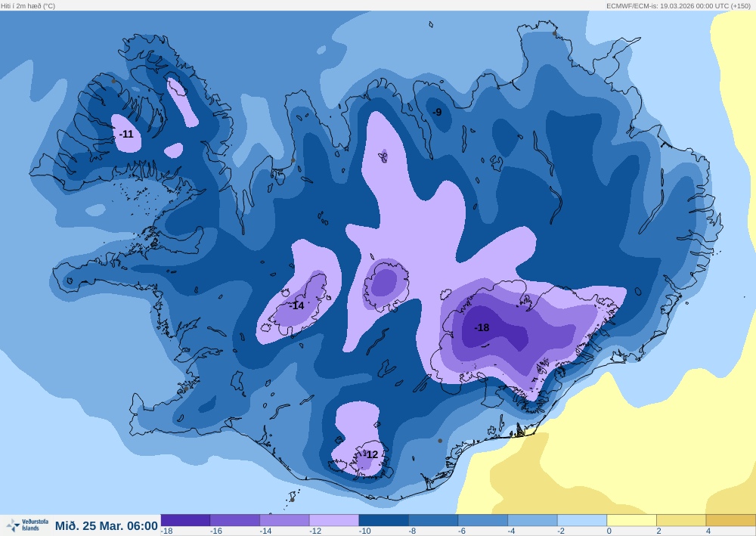Pick the -16 to -14 purple legend swatch

(235, 520)
